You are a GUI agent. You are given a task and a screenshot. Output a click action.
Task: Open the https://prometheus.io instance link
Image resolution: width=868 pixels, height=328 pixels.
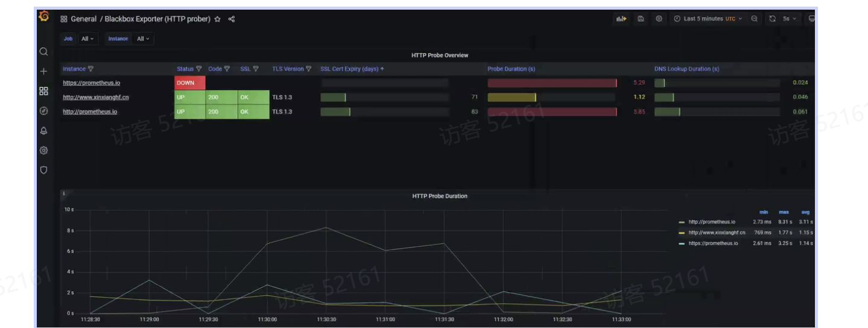coord(91,83)
